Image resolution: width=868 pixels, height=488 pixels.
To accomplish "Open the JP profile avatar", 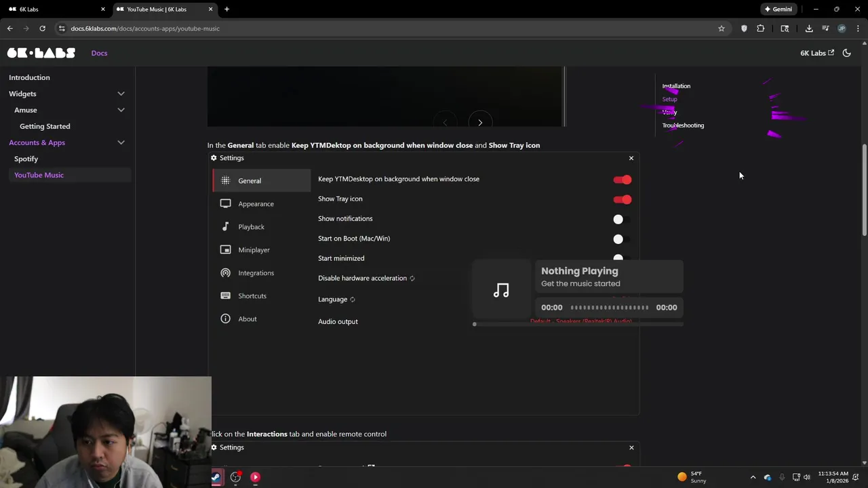I will (842, 28).
